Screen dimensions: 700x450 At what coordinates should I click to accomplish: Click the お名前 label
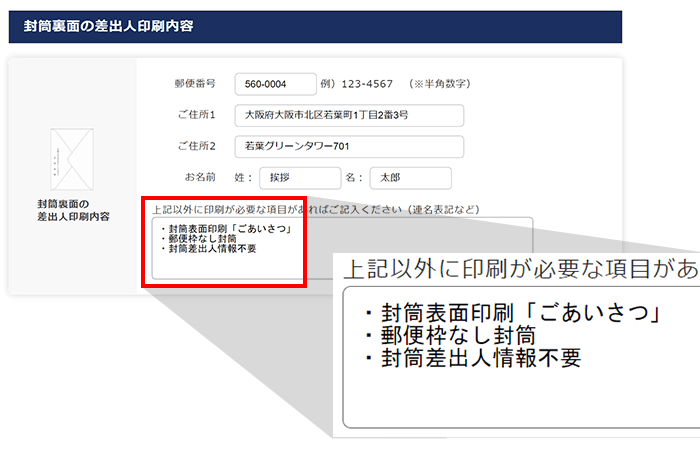click(200, 177)
